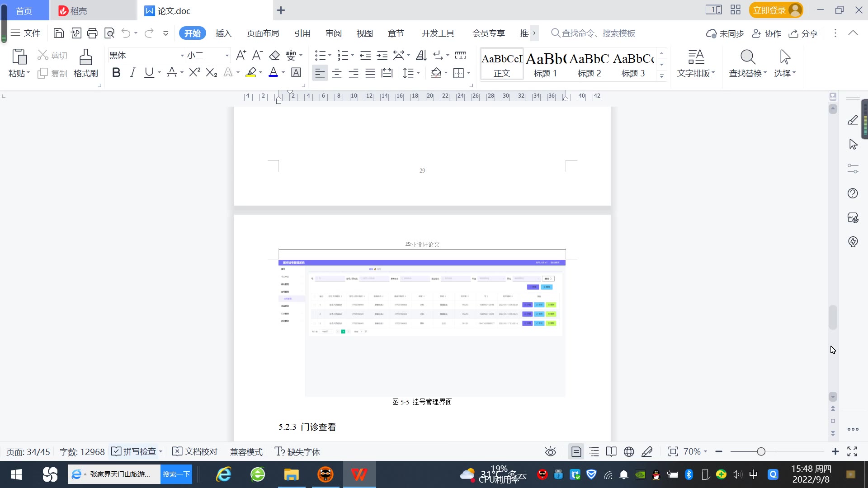Image resolution: width=868 pixels, height=488 pixels.
Task: Click the Clear Formatting eraser icon
Action: coord(274,55)
